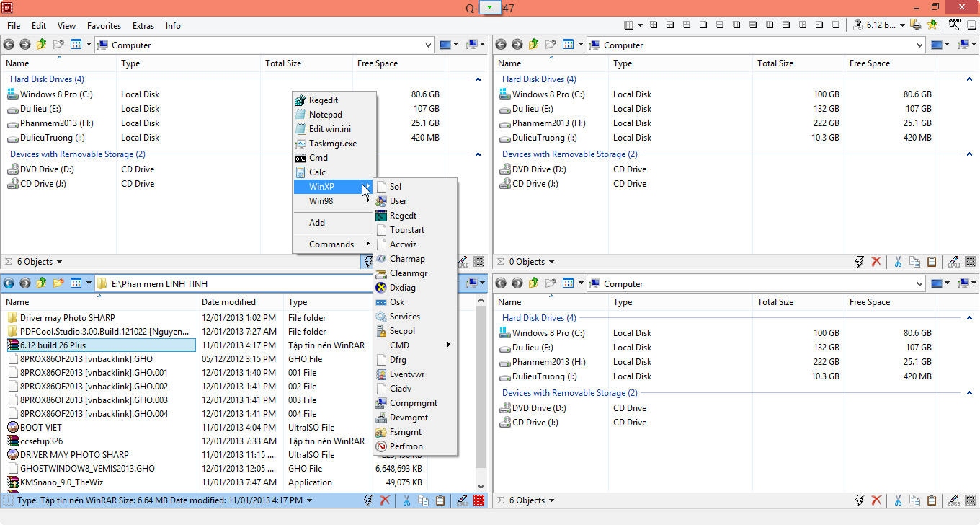Screen dimensions: 980x525
Task: Click red delete X in bottom-right pane status bar
Action: tap(876, 500)
